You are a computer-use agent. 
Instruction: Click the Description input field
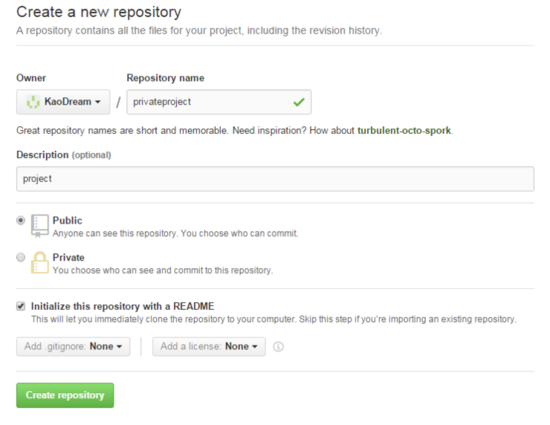(x=275, y=179)
